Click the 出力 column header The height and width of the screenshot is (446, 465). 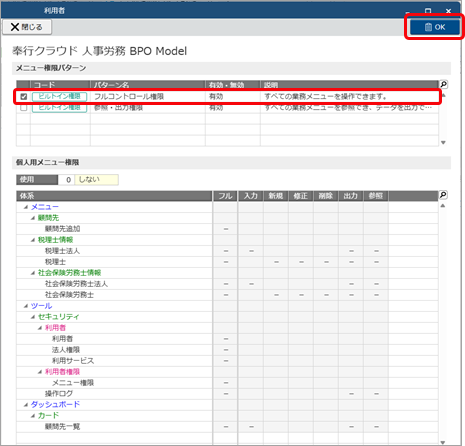[351, 196]
